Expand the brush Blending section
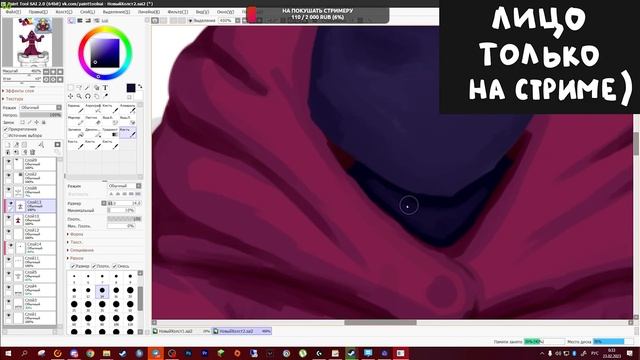 click(x=80, y=250)
